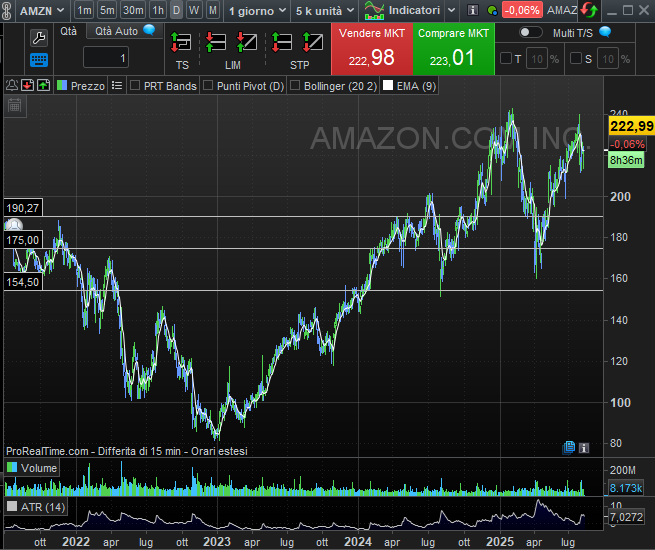The image size is (655, 550).
Task: Click the T percent input field
Action: tap(537, 59)
